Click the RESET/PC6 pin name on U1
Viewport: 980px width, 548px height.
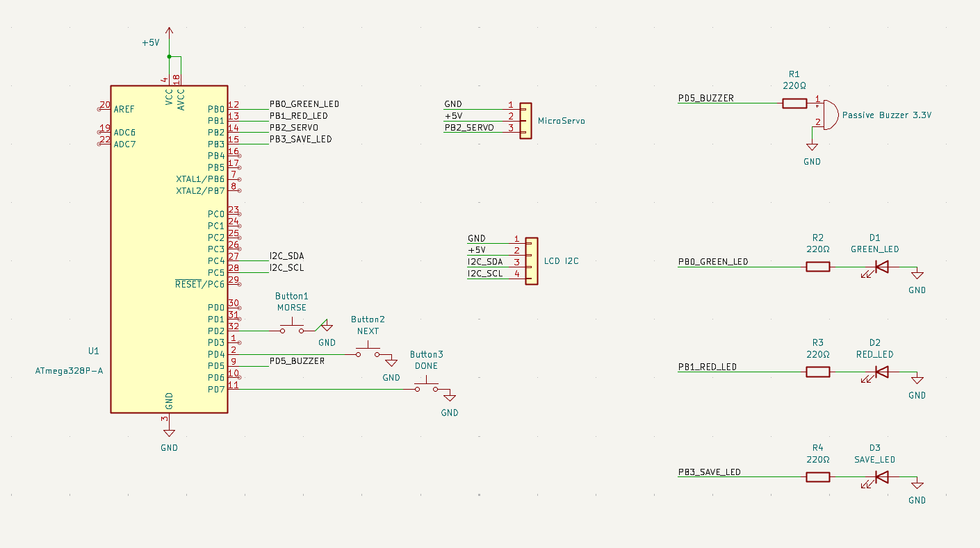(x=200, y=284)
